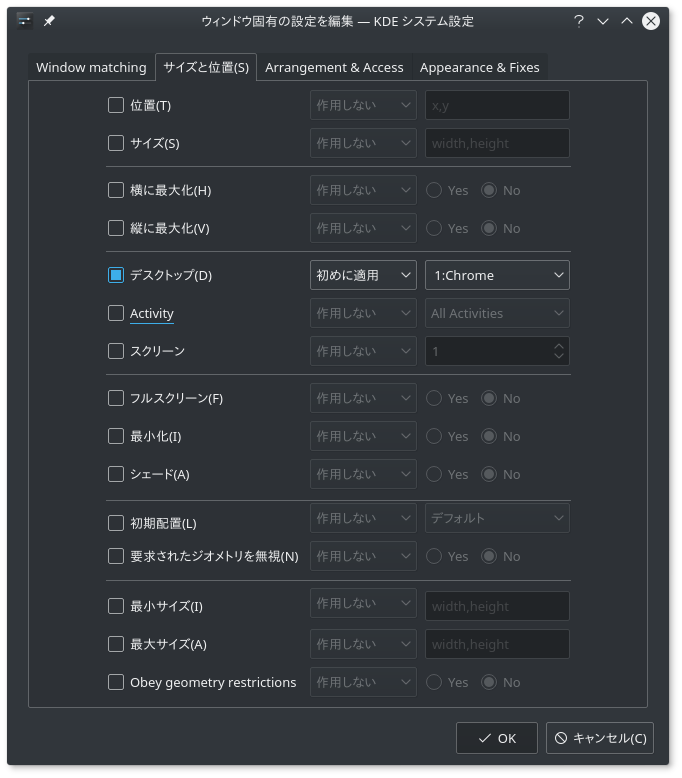The image size is (682, 778).
Task: Open the 作用しない dropdown for 縦に最大化(V)
Action: (363, 229)
